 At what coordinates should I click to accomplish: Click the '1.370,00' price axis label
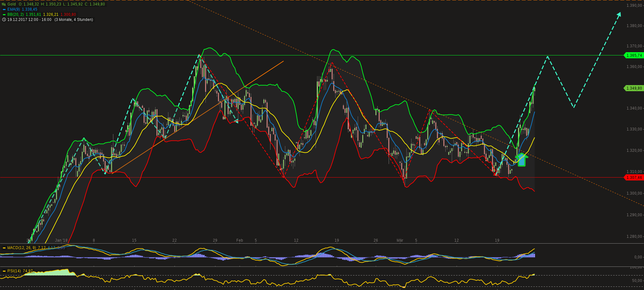click(x=634, y=46)
